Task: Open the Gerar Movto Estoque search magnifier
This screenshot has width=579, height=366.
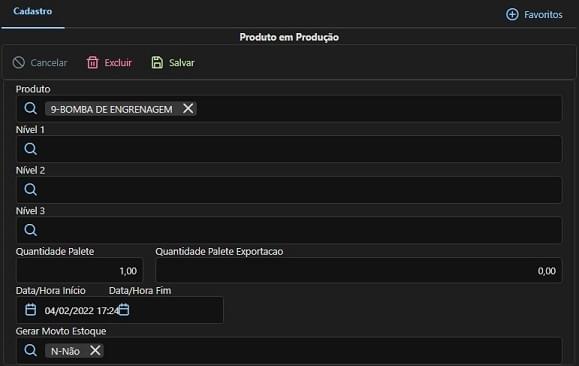Action: point(31,350)
